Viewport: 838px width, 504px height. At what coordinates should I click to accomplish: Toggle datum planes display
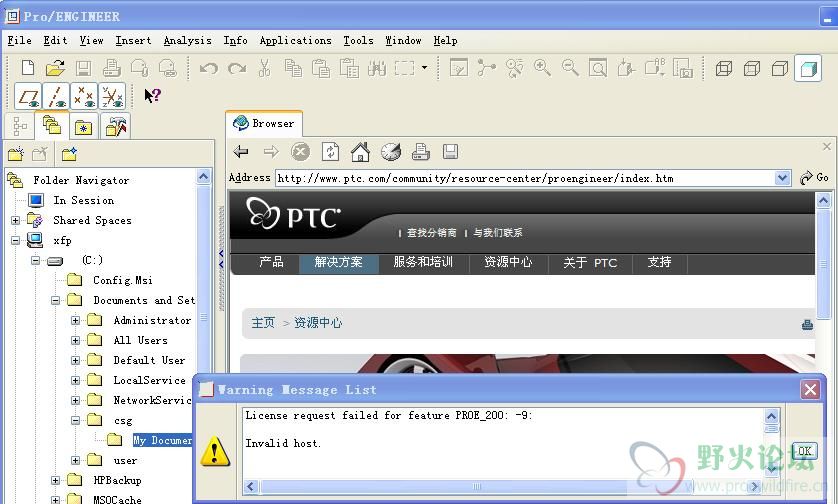click(28, 97)
